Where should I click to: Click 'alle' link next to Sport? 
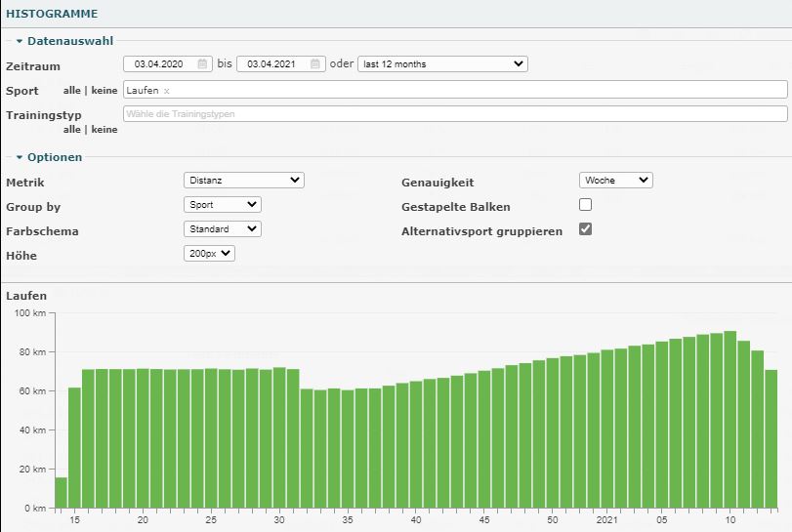(72, 91)
